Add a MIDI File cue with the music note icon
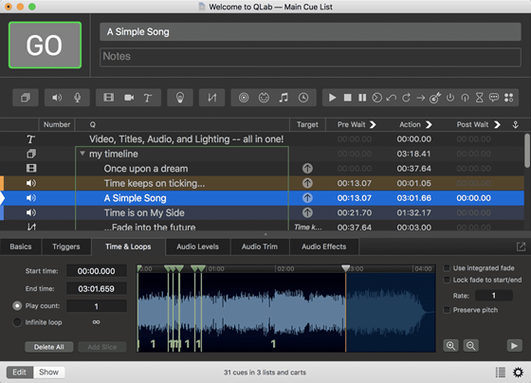Viewport: 531px width, 383px height. [283, 98]
